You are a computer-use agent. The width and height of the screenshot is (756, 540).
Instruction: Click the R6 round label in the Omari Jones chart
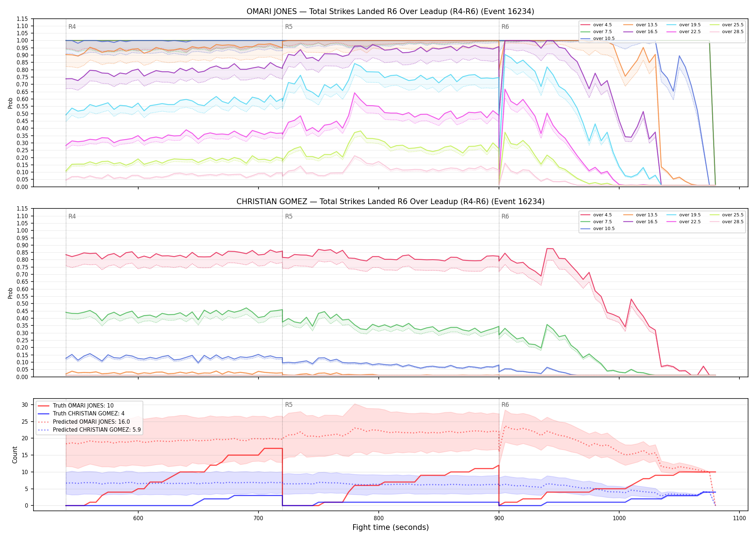(505, 27)
